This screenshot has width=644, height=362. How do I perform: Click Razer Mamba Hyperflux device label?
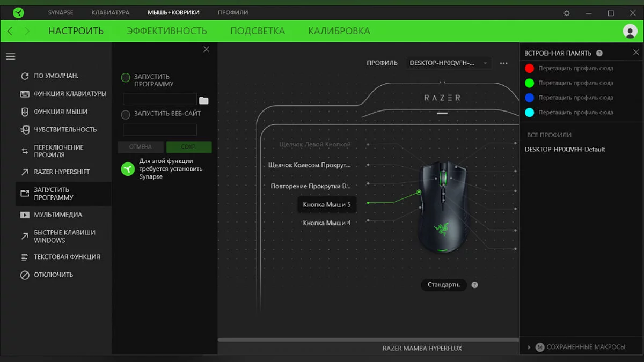(x=422, y=348)
